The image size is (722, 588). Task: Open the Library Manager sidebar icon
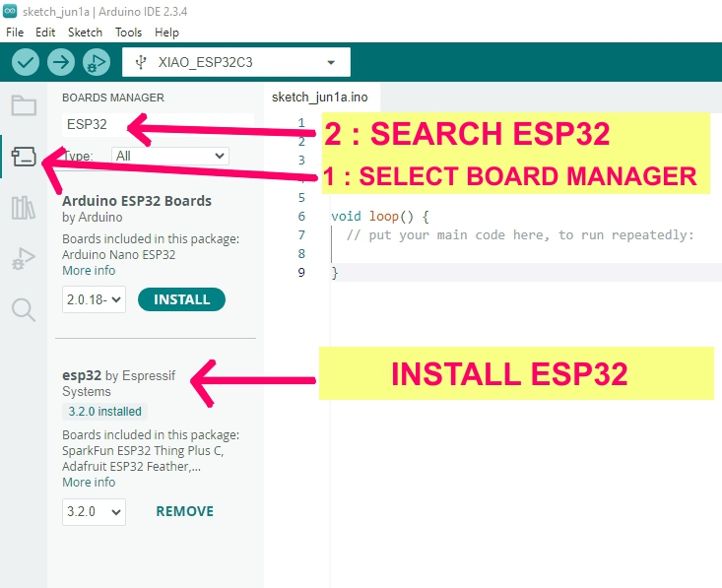[24, 208]
